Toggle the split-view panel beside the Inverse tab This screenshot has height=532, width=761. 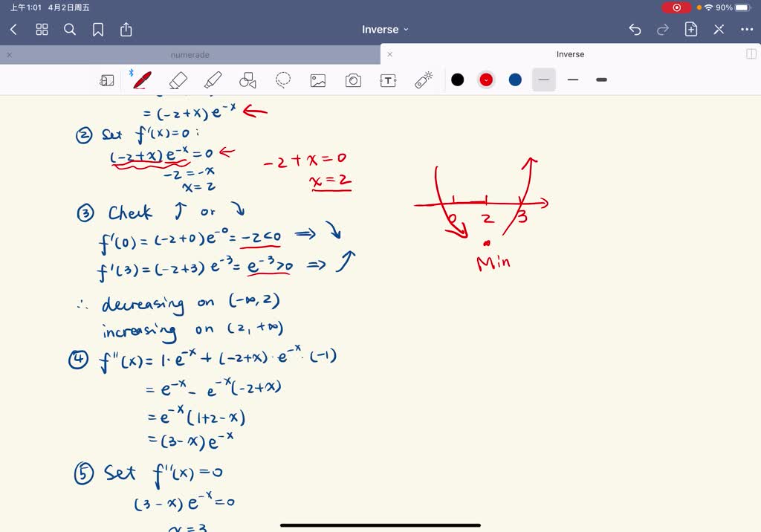(751, 53)
